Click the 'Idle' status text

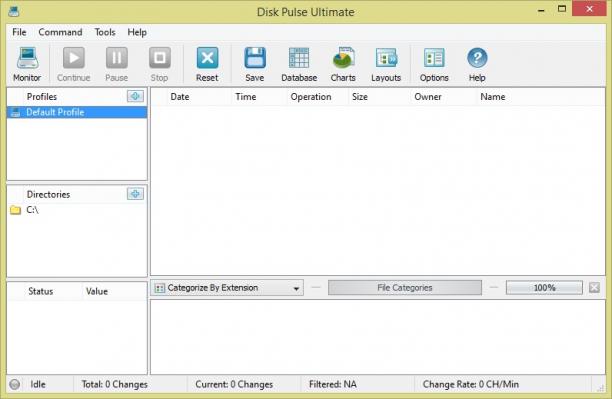[38, 385]
